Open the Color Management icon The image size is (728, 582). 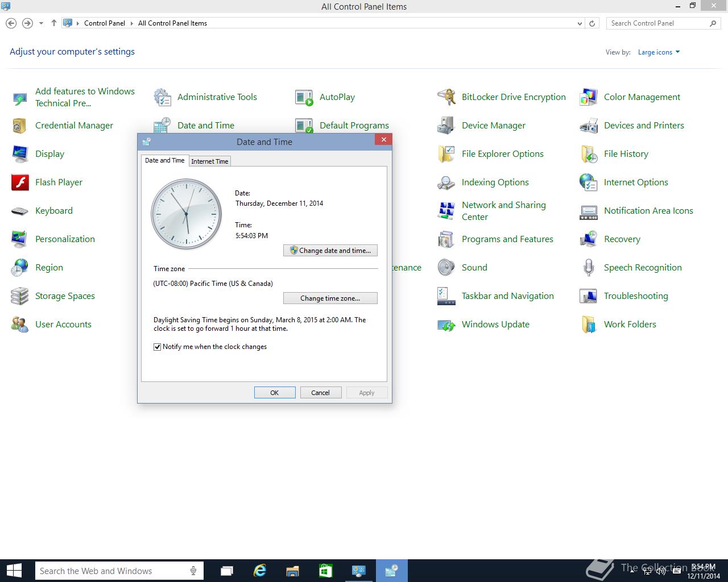tap(589, 97)
